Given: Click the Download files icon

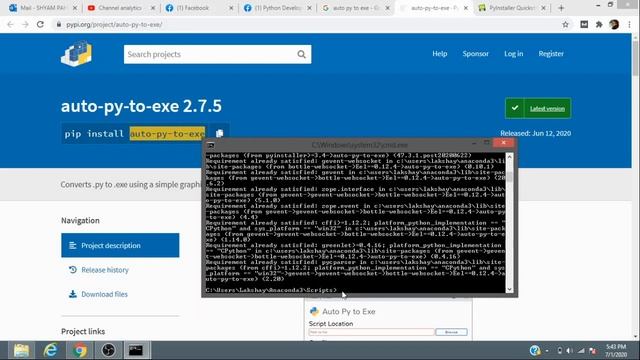Looking at the screenshot, I should point(73,294).
